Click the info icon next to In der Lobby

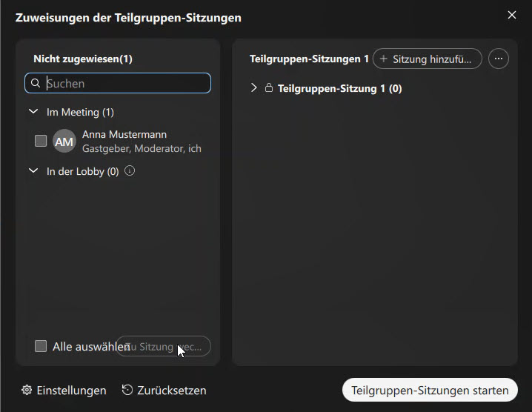(130, 170)
